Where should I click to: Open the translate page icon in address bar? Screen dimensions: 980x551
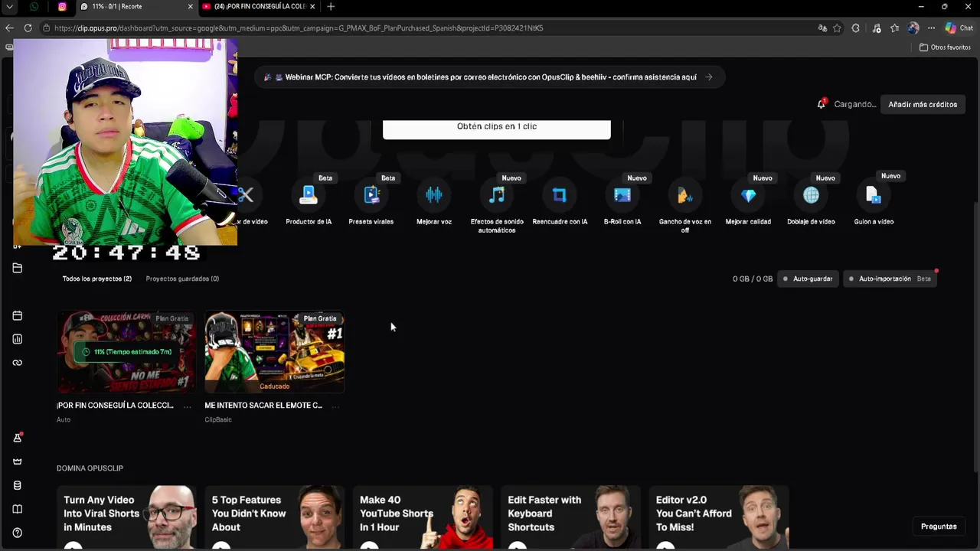(822, 28)
